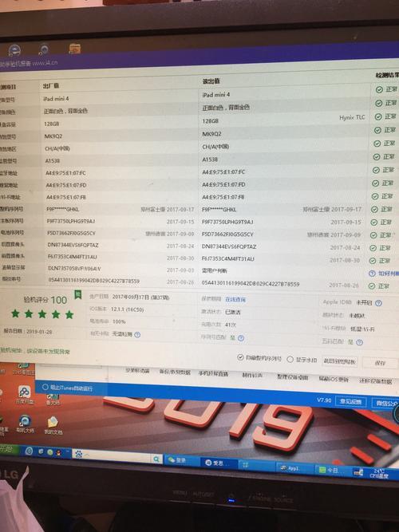Screen dimensions: 399x532
Task: Switch to the 登录 taskbar window
Action: (x=181, y=460)
